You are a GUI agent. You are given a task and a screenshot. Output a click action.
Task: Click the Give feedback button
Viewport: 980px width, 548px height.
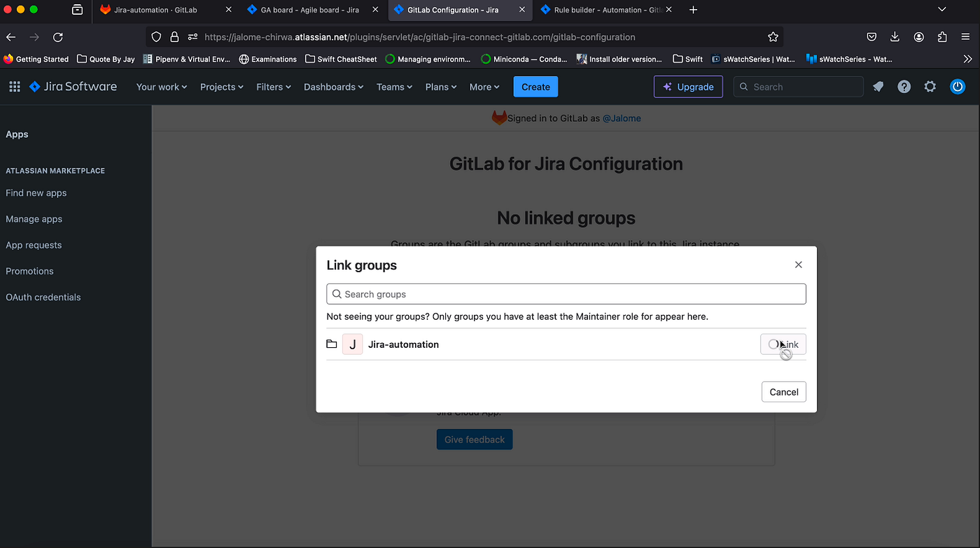475,440
